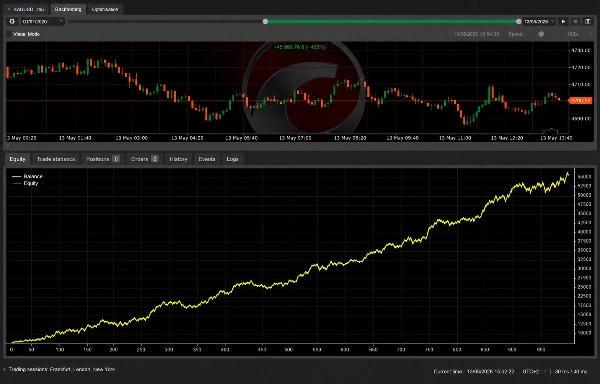Open the UTC offset selector in status bar

point(534,371)
